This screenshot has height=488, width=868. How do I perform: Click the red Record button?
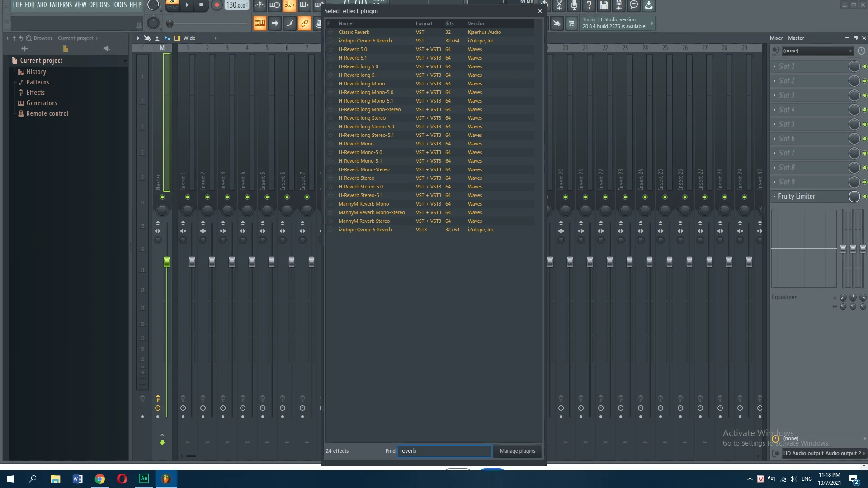217,5
